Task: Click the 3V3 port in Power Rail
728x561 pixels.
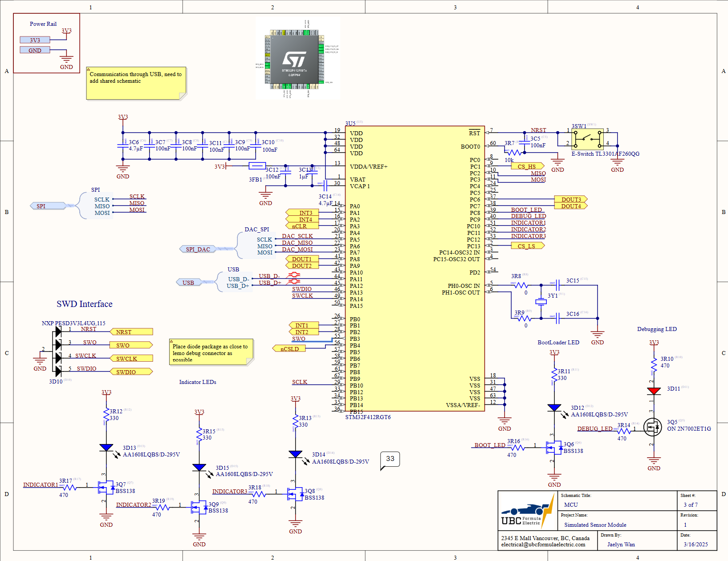Action: tap(35, 40)
